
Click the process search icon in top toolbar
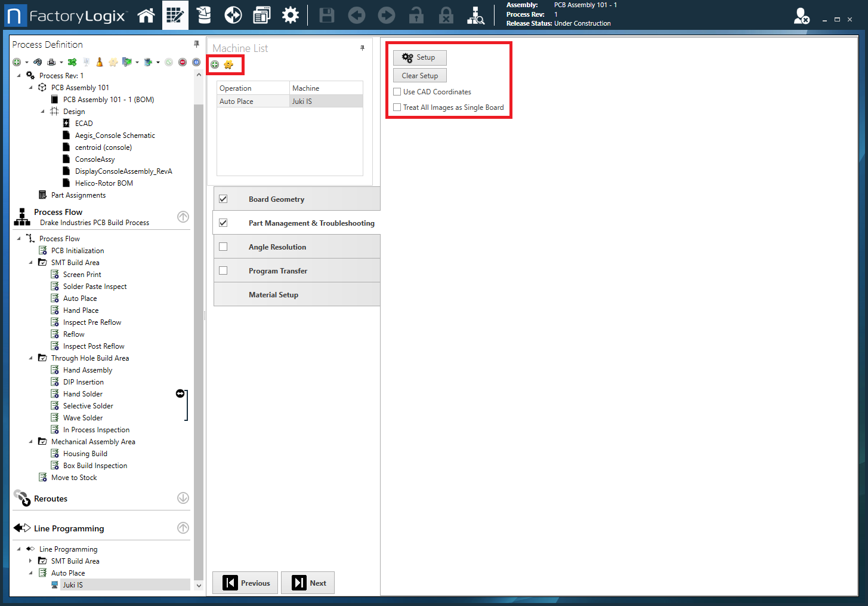[x=475, y=16]
